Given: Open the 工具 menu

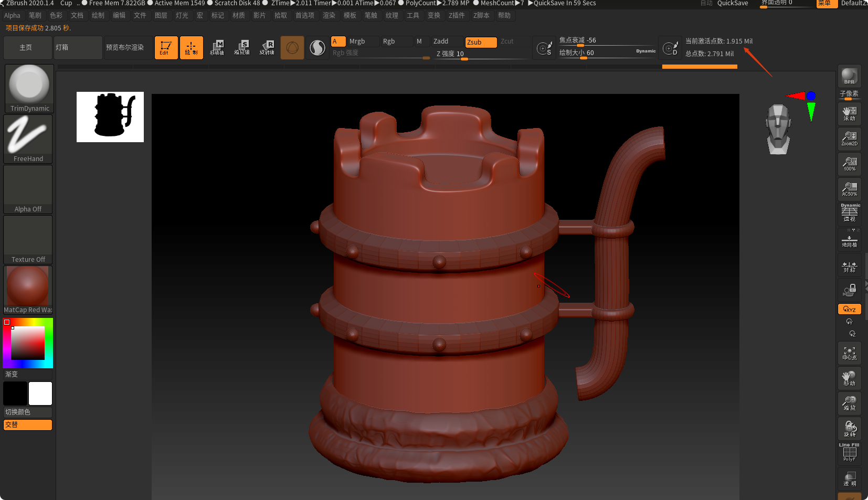Looking at the screenshot, I should [413, 15].
